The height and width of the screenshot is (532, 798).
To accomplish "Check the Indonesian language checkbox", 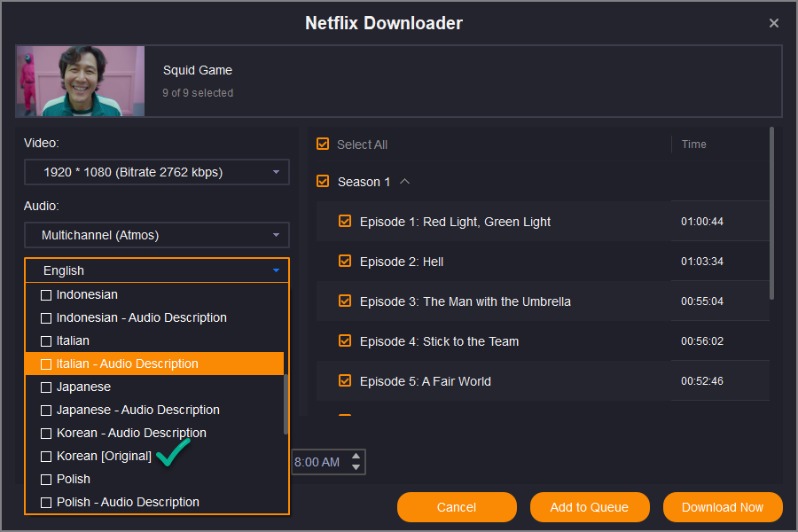I will point(46,295).
